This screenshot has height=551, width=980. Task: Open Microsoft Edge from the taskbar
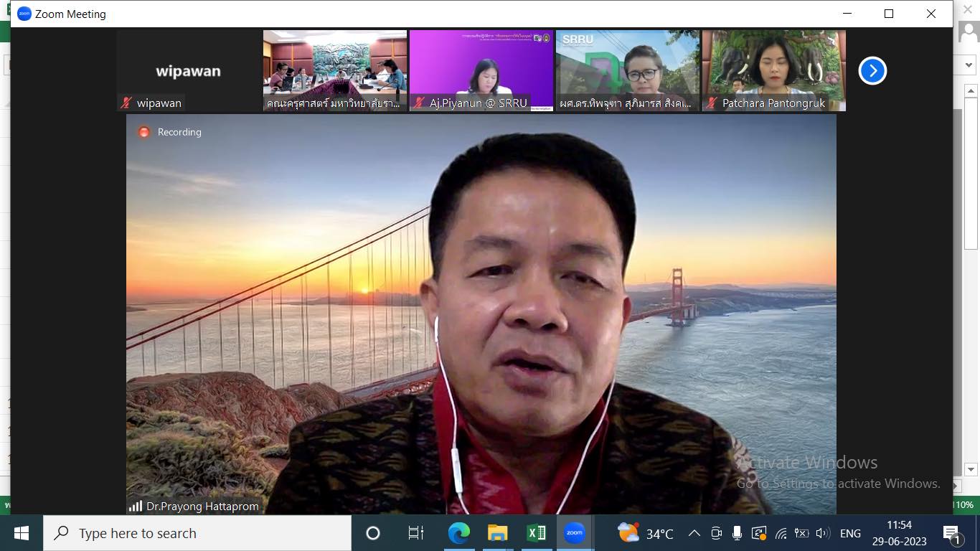pos(459,533)
